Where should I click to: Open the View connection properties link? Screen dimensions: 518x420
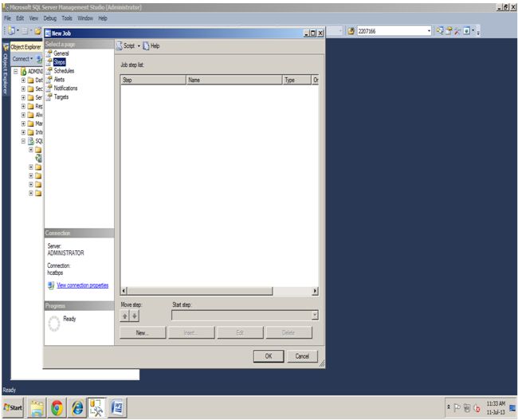[x=83, y=285]
